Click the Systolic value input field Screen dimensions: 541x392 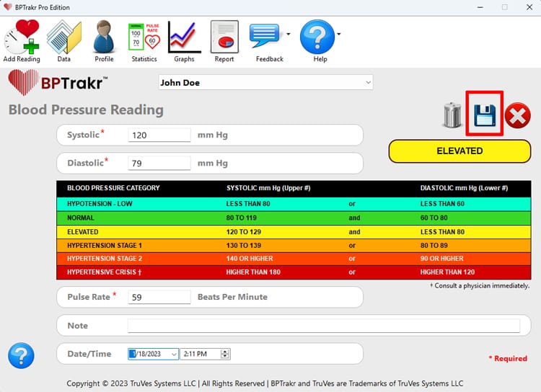point(159,135)
